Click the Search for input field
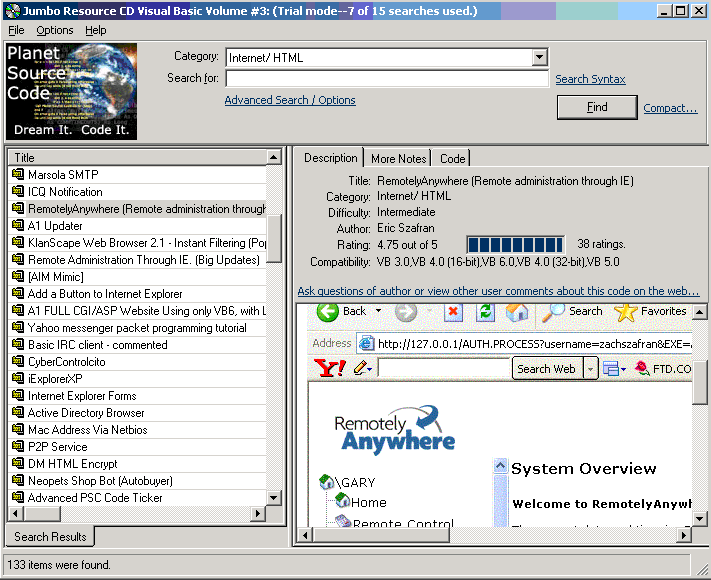The width and height of the screenshot is (711, 580). coord(387,78)
